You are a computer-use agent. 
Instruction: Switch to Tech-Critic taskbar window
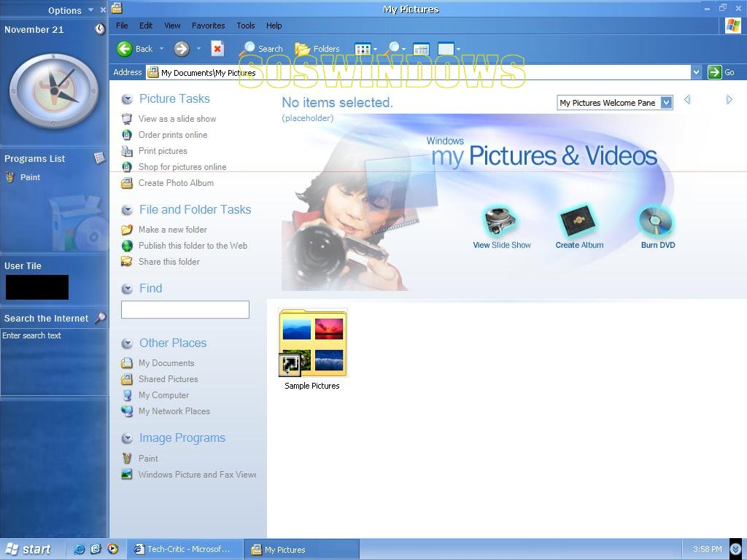coord(185,550)
